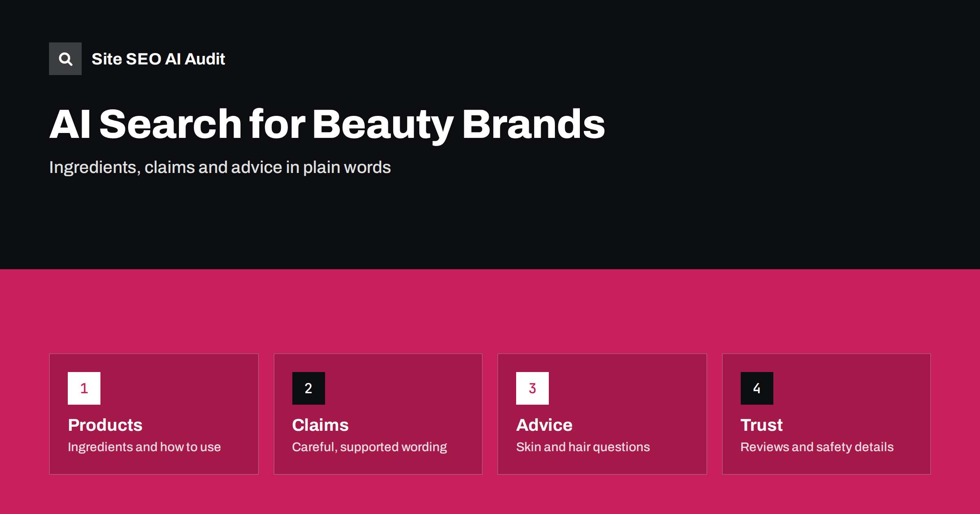
Task: Open the Trust card heading
Action: pyautogui.click(x=762, y=425)
